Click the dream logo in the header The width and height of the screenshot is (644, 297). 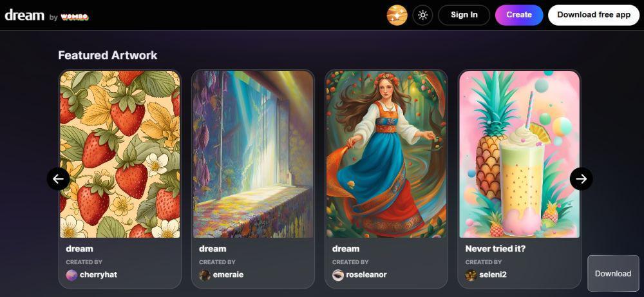point(24,15)
